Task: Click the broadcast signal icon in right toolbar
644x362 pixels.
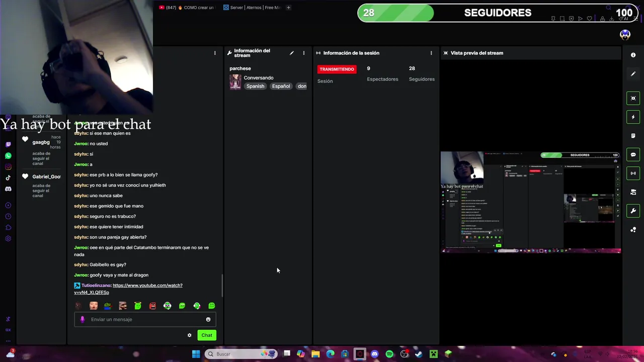Action: click(633, 173)
